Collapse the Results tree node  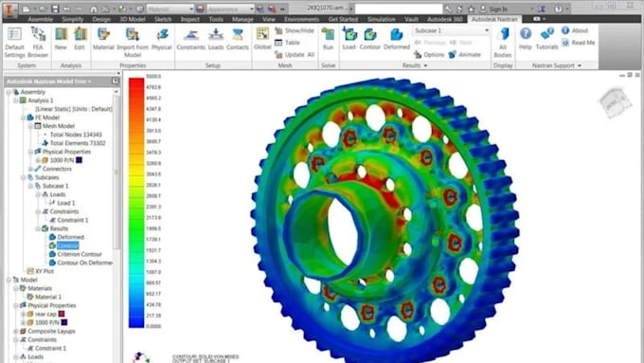(38, 228)
